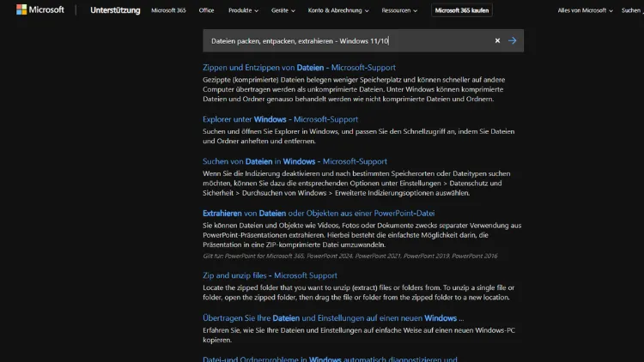
Task: Expand the Alles von Microsoft dropdown
Action: click(585, 10)
